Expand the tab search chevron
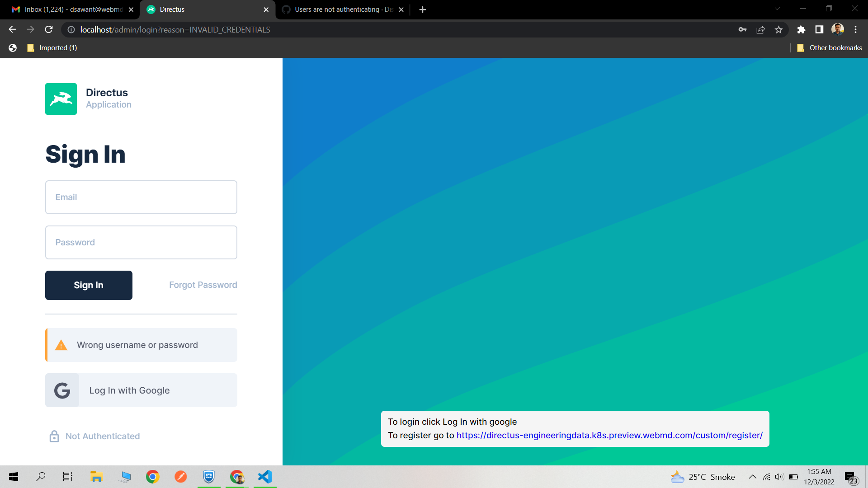This screenshot has height=488, width=868. point(777,9)
